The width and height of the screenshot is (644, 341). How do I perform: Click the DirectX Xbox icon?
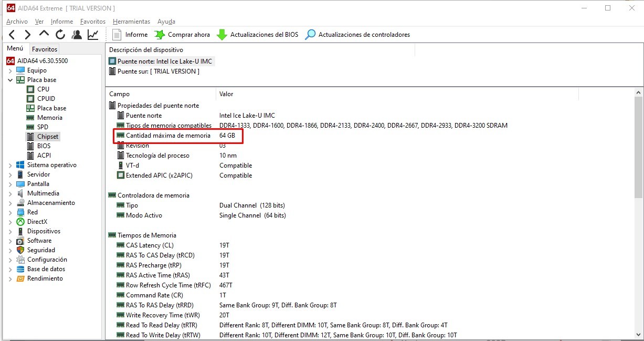click(x=20, y=222)
